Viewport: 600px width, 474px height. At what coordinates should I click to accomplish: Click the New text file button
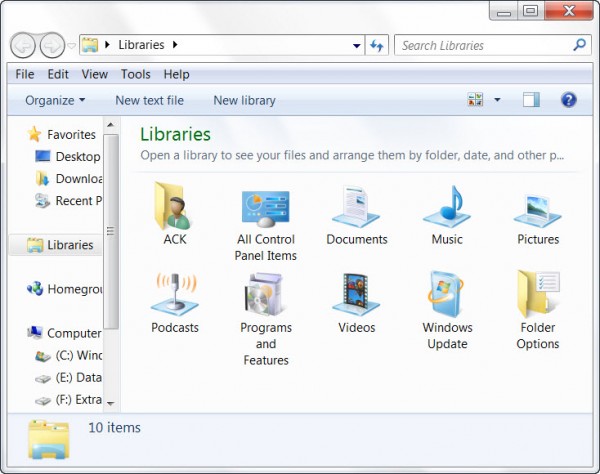point(150,101)
